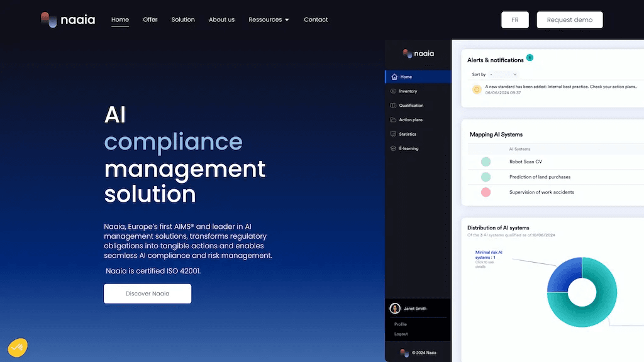Open the Solution menu item

[183, 19]
